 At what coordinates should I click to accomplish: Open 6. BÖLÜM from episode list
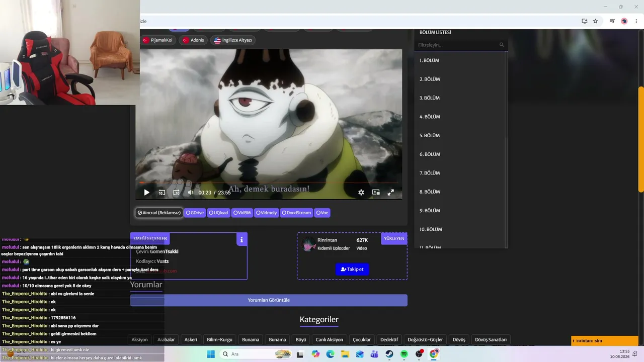tap(460, 154)
